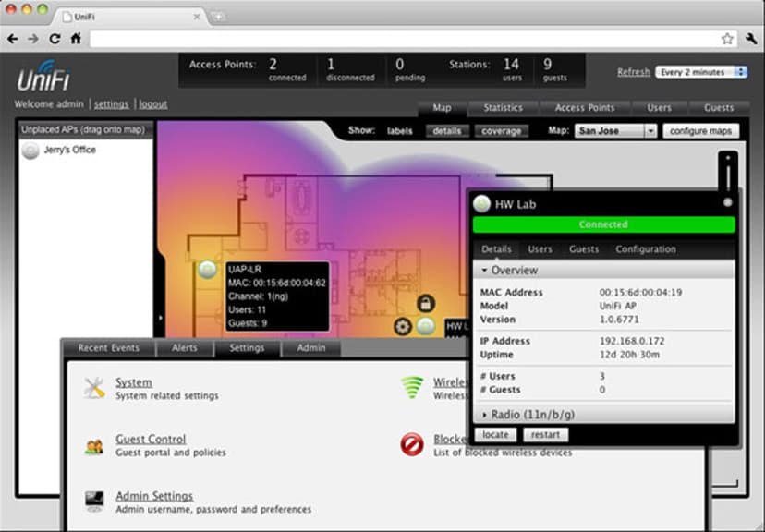Image resolution: width=765 pixels, height=532 pixels.
Task: Click the UAP-LR details tooltip
Action: coord(277,296)
